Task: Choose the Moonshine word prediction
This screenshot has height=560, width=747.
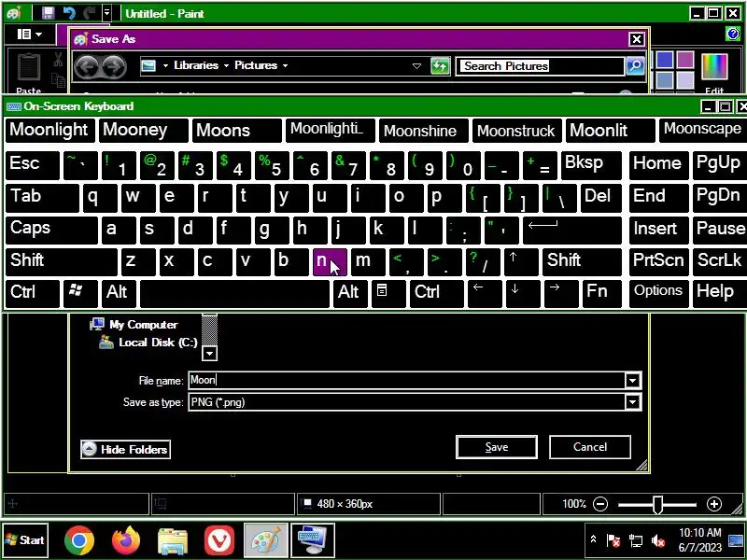Action: tap(424, 130)
